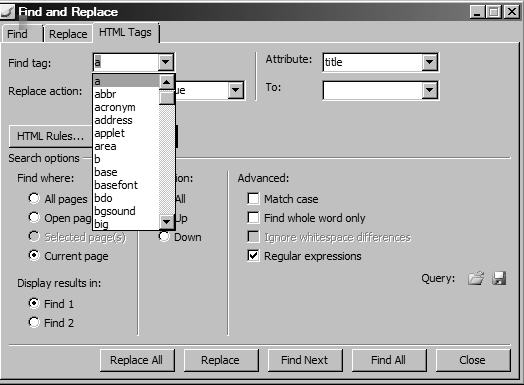Click the Find and Replace title bar app icon
Screen dimensions: 524x385
click(x=7, y=12)
